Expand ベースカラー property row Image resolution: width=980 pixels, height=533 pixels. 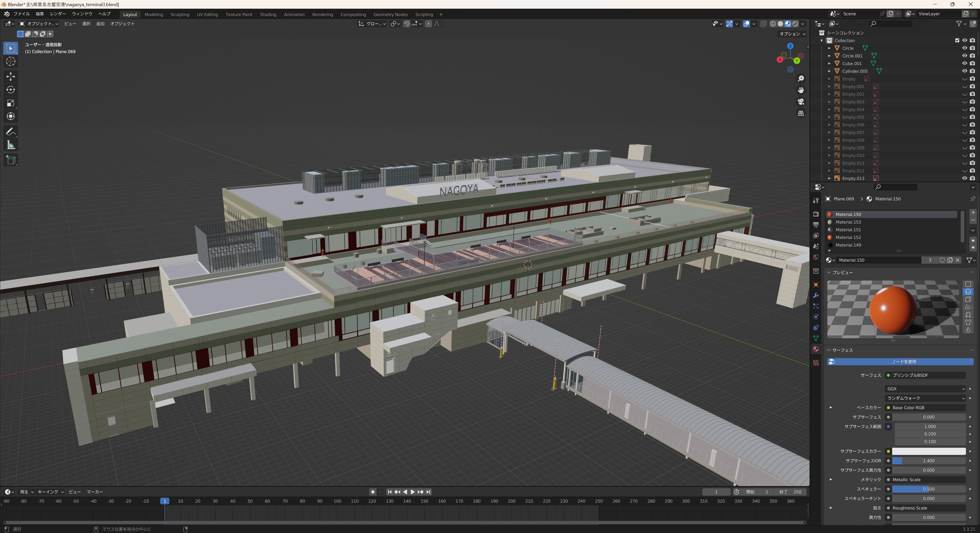[831, 407]
